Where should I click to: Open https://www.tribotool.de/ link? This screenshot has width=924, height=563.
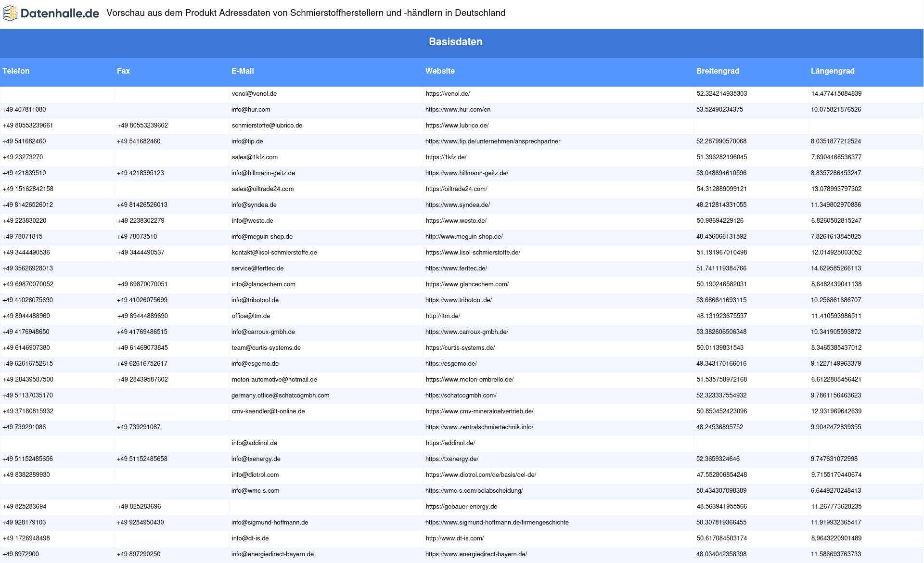[459, 300]
